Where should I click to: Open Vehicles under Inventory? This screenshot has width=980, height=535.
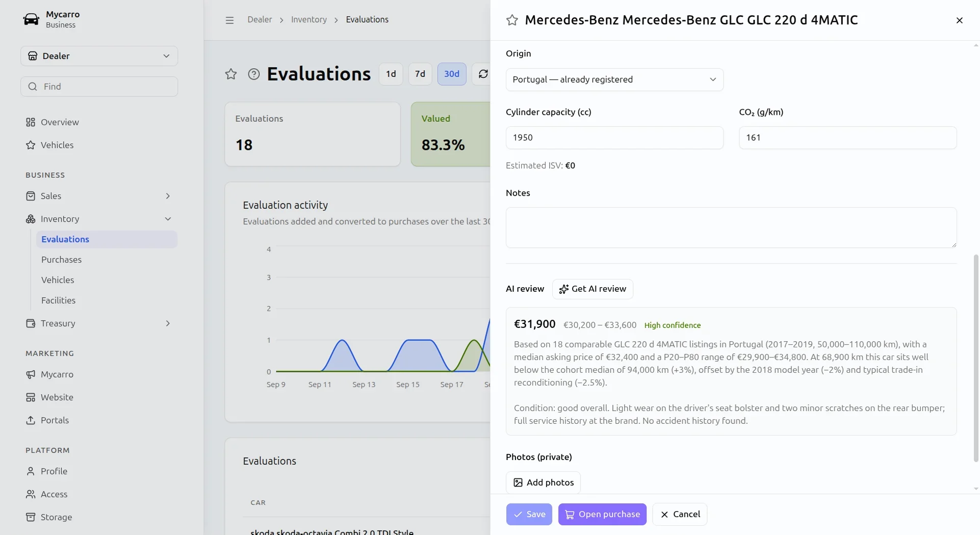(x=107, y=280)
